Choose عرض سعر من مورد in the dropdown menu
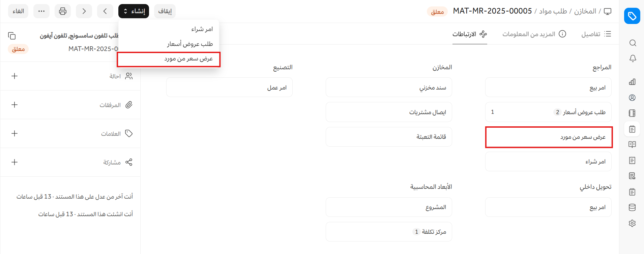This screenshot has width=644, height=254. (x=188, y=59)
